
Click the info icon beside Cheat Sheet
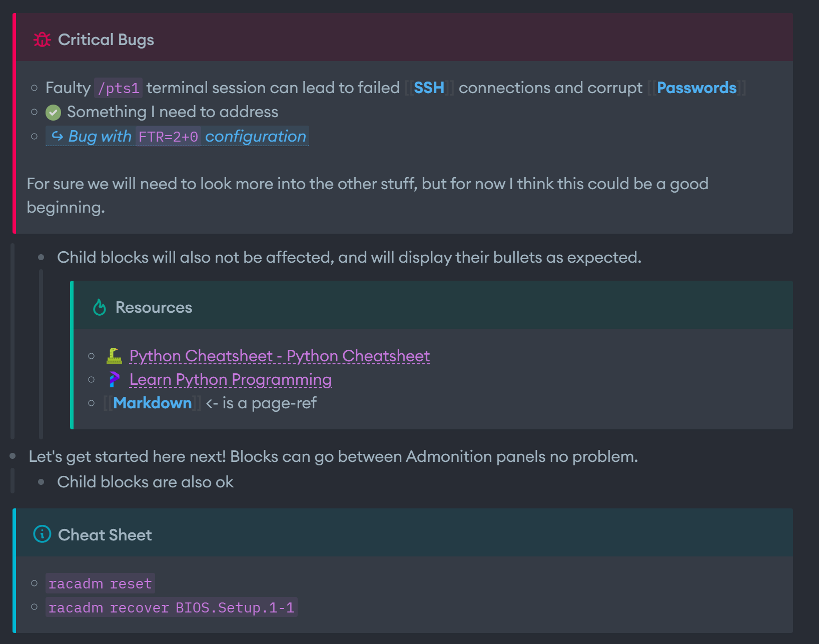(42, 534)
